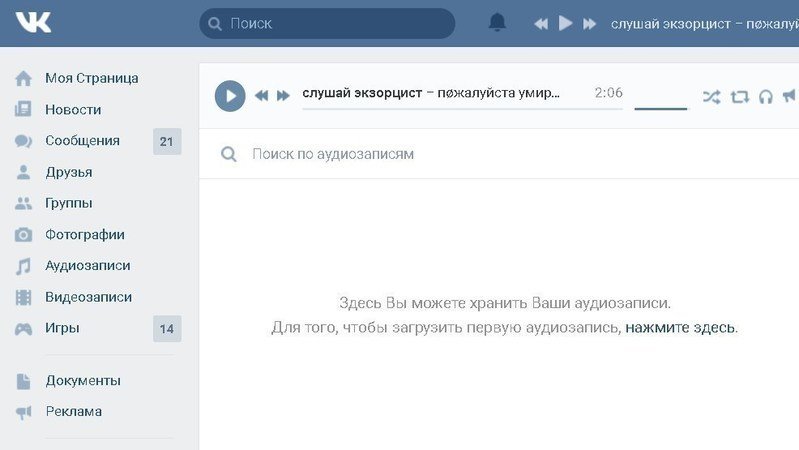
Task: Open the notifications bell
Action: [x=497, y=22]
